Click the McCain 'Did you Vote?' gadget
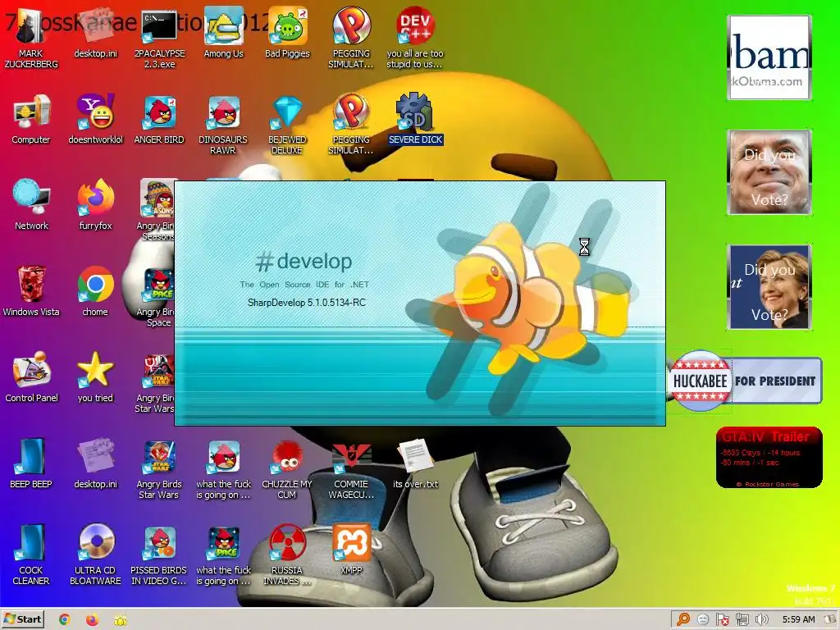The width and height of the screenshot is (840, 630). 769,172
